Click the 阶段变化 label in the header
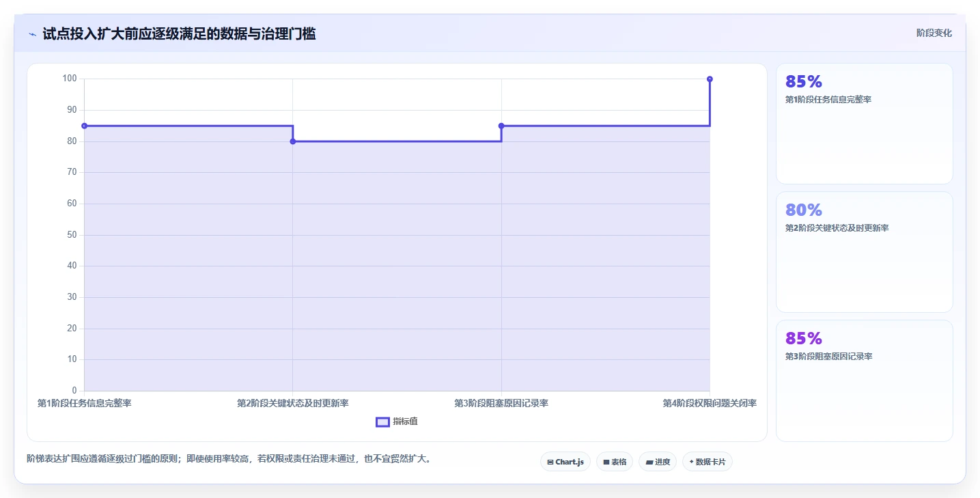The width and height of the screenshot is (980, 498). (x=934, y=33)
